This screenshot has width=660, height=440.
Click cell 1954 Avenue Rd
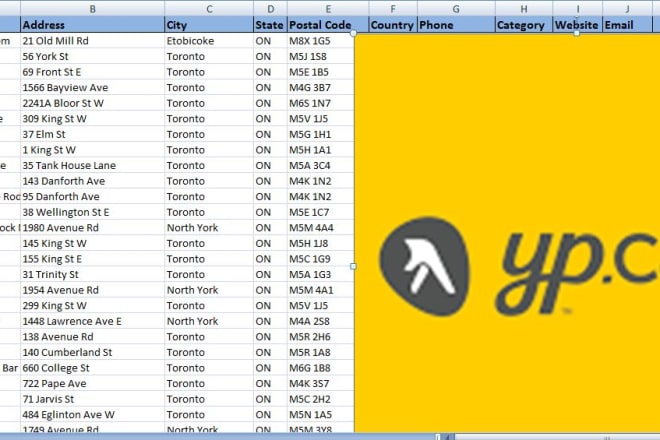click(x=92, y=290)
